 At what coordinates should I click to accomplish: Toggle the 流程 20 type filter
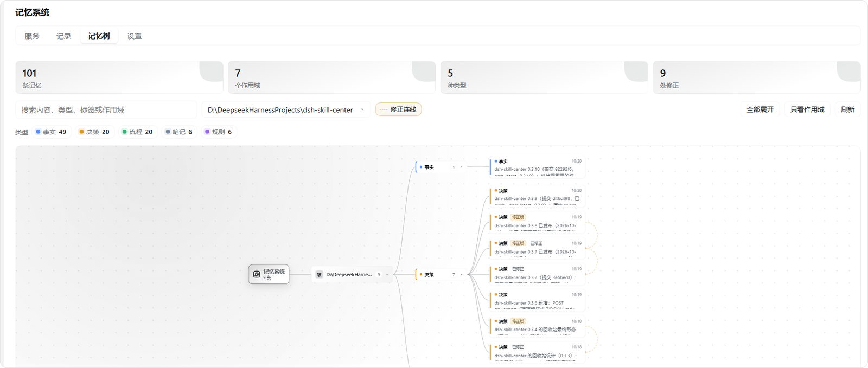138,132
